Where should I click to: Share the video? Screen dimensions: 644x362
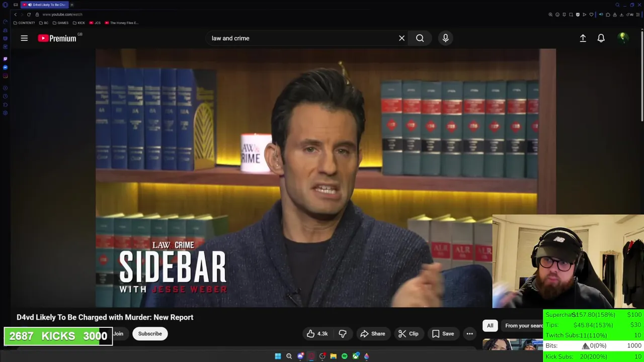tap(373, 334)
